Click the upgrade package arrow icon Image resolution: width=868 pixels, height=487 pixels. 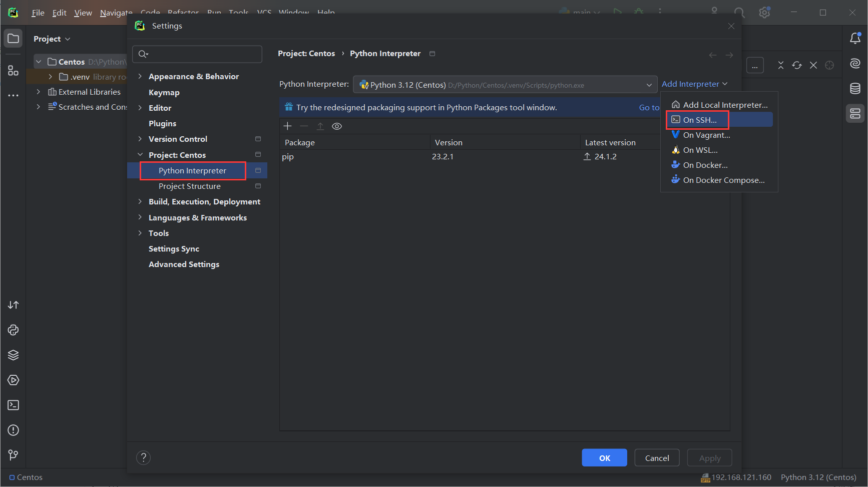point(320,126)
